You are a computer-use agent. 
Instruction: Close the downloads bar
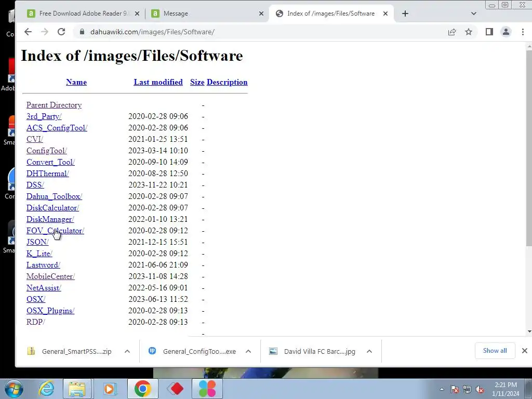525,351
